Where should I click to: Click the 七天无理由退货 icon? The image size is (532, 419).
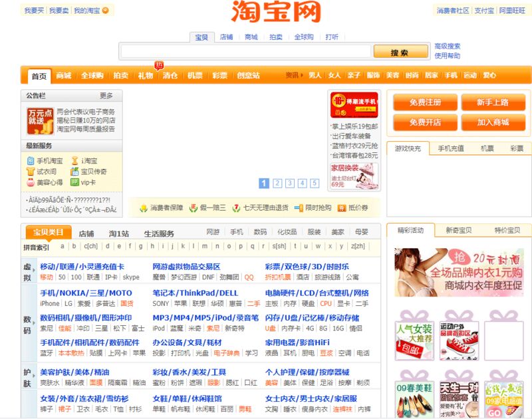[x=237, y=208]
